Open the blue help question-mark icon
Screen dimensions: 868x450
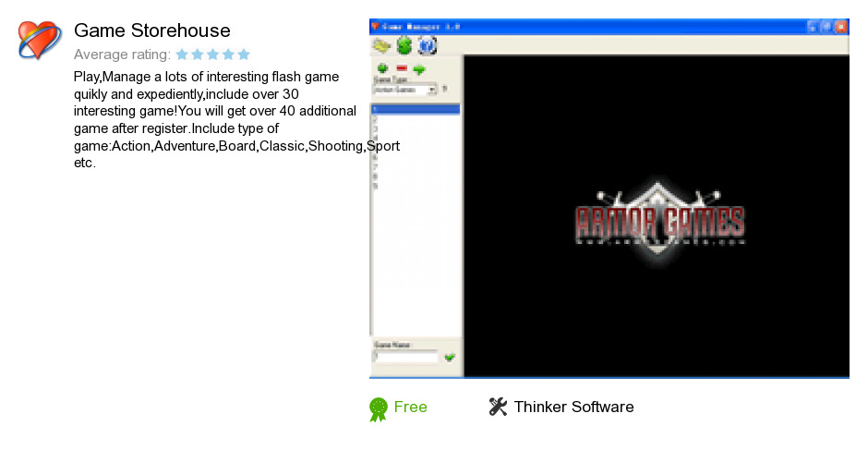point(427,45)
